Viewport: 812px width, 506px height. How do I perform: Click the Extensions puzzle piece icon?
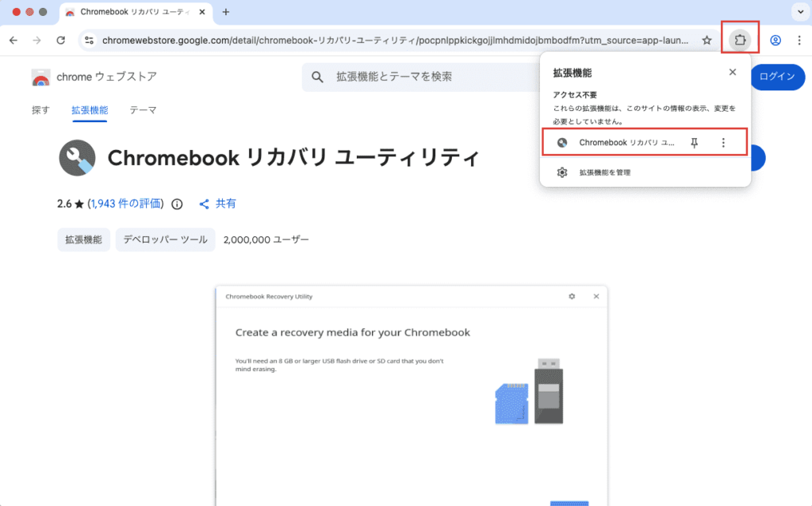pos(740,40)
